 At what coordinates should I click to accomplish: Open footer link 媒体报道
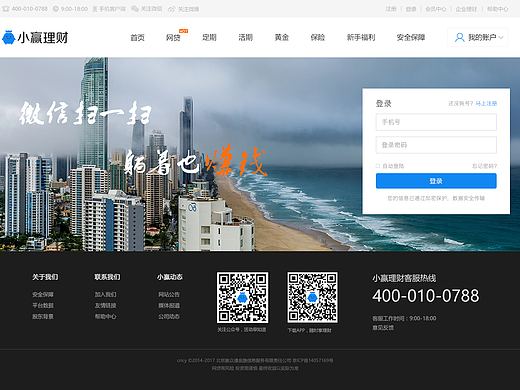click(169, 305)
